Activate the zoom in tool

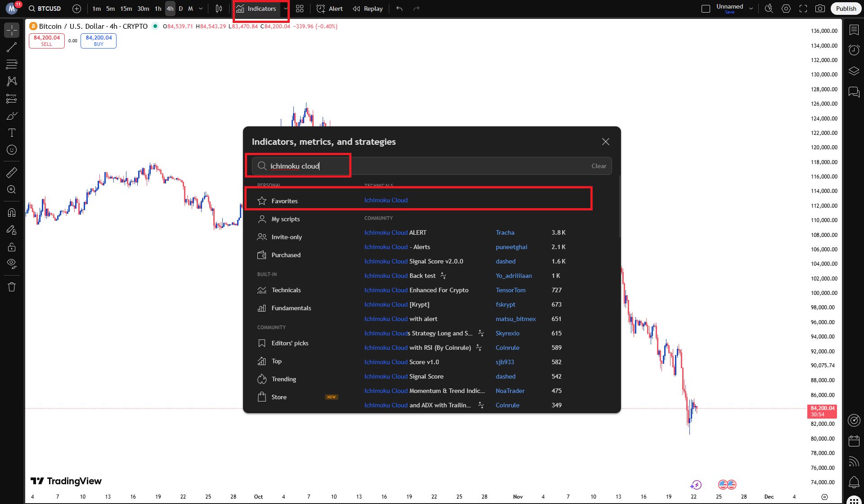[12, 189]
